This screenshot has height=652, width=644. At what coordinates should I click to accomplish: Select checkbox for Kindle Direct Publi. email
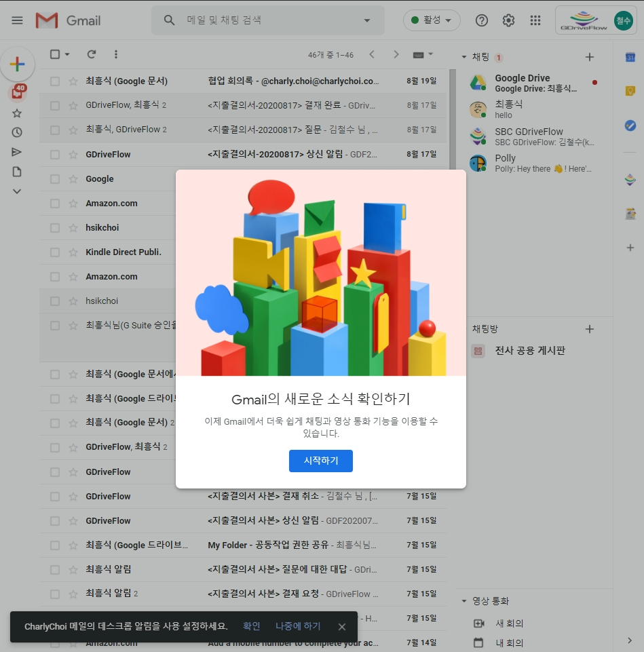(x=55, y=252)
